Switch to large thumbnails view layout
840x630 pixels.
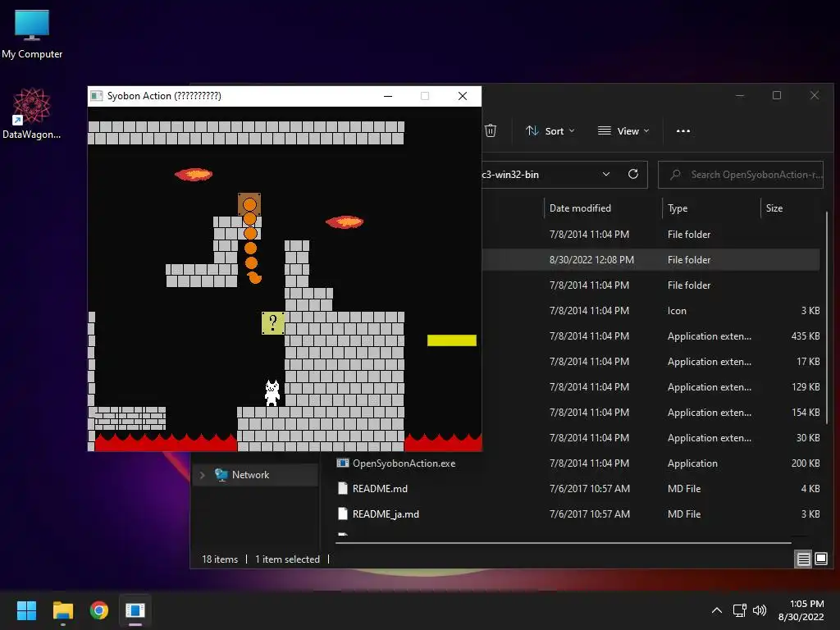pyautogui.click(x=820, y=559)
